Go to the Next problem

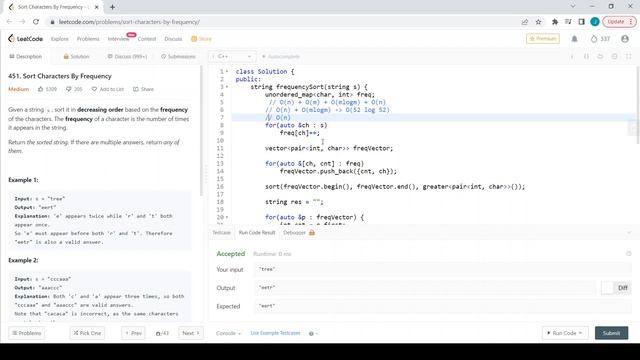click(191, 333)
